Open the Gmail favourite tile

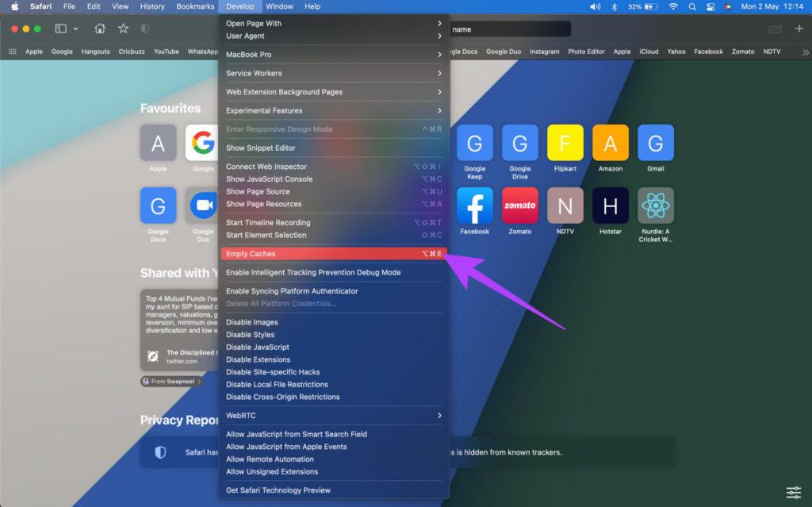click(x=656, y=143)
